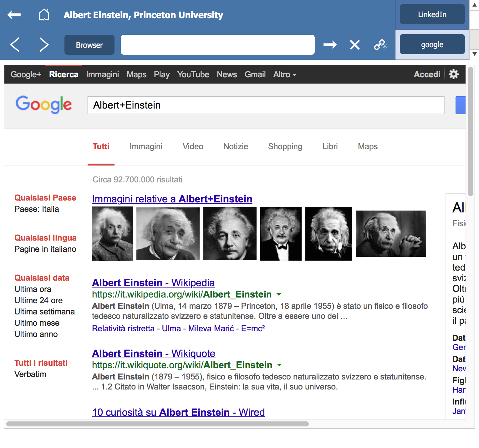Open the Einstein with clasped hands thumbnail

point(391,234)
